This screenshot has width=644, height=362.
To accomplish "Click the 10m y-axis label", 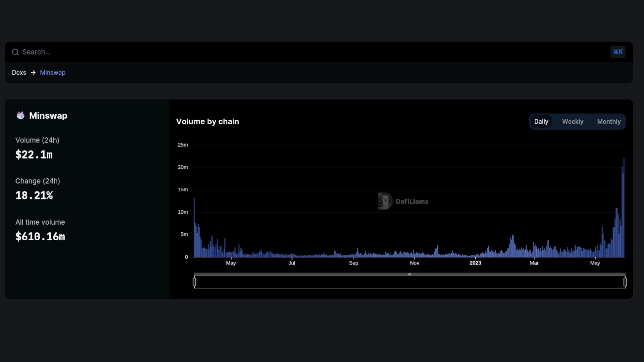I will click(x=183, y=212).
